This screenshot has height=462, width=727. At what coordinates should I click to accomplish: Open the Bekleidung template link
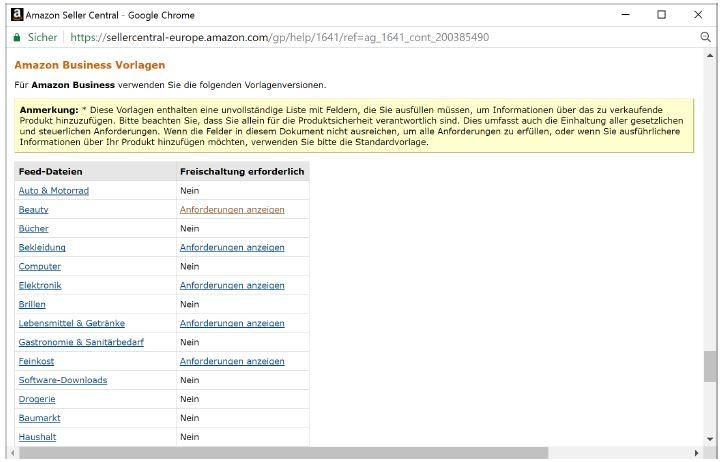coord(42,248)
